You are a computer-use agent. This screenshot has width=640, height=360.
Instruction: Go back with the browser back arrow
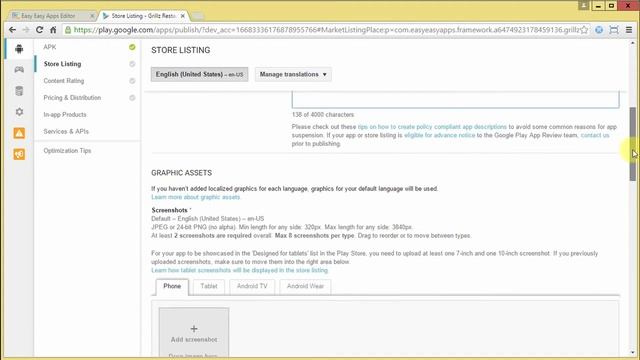12,30
